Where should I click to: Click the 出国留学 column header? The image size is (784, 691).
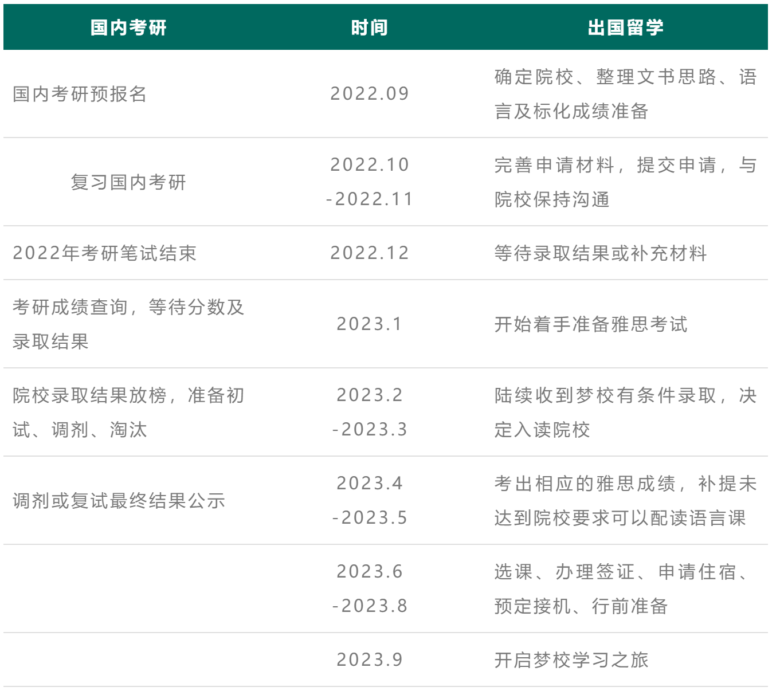[625, 28]
